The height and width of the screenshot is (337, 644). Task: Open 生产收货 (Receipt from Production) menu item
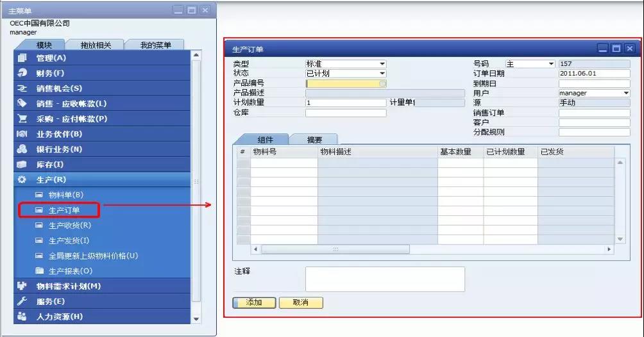point(70,226)
